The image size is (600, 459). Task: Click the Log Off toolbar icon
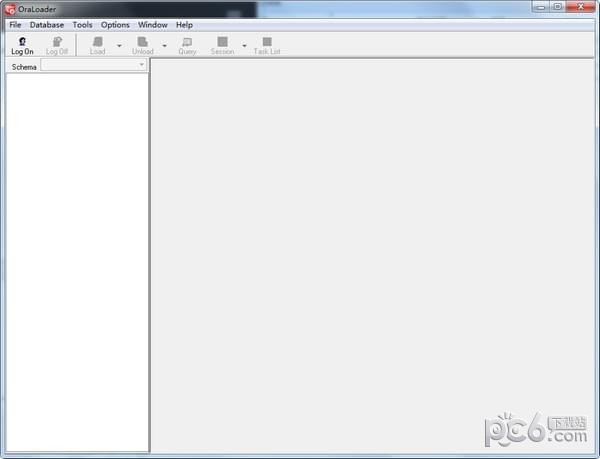(57, 45)
